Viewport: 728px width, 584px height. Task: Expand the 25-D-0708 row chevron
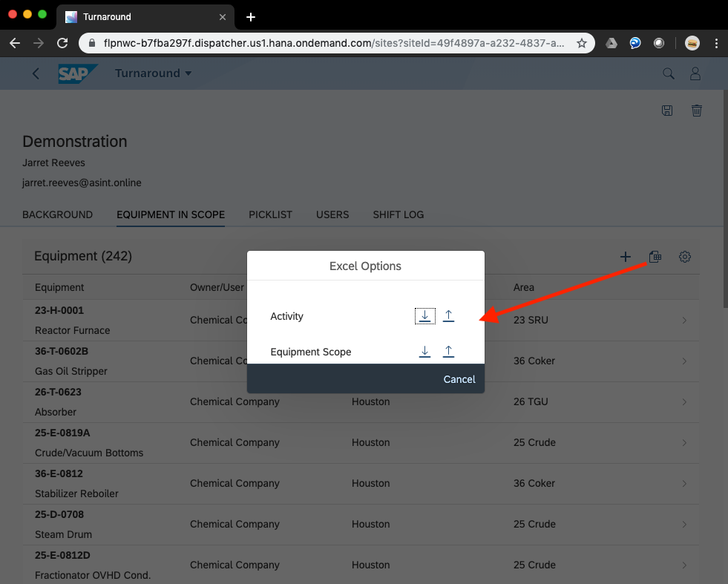pos(684,525)
